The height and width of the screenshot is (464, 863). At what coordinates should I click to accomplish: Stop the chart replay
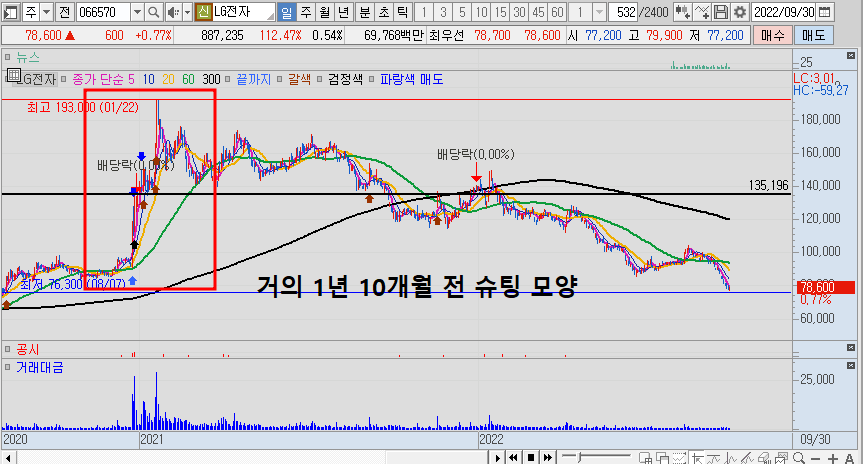[531, 458]
